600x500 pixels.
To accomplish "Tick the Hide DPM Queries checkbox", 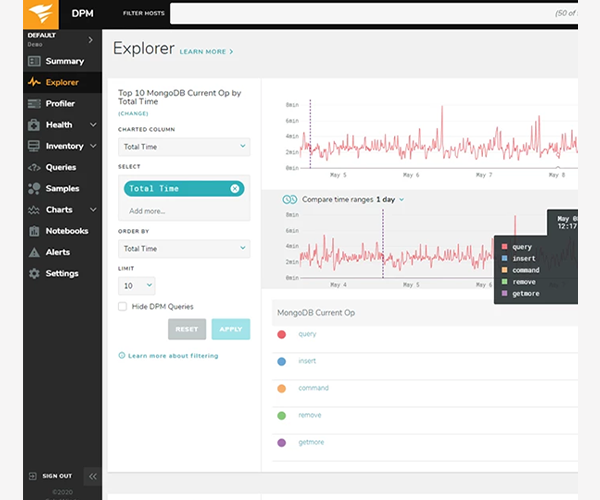I will (122, 306).
